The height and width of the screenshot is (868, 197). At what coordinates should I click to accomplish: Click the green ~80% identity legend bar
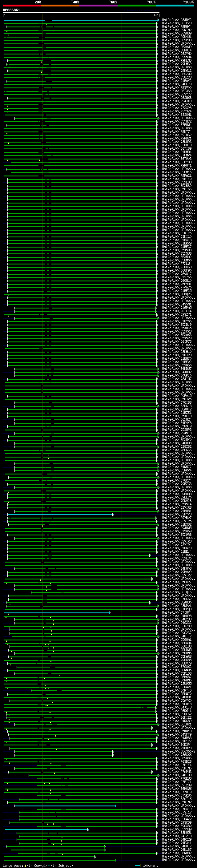click(137, 6)
